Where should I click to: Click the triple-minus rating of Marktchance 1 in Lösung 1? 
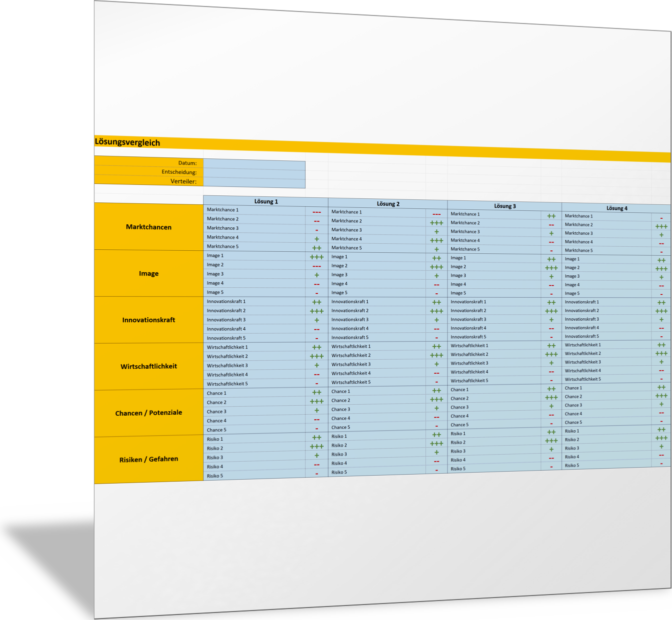pos(316,212)
